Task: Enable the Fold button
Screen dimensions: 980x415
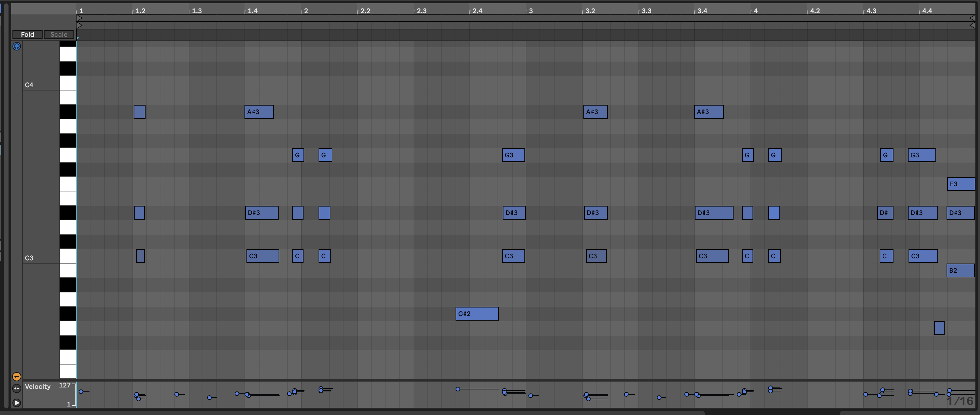Action: click(28, 34)
